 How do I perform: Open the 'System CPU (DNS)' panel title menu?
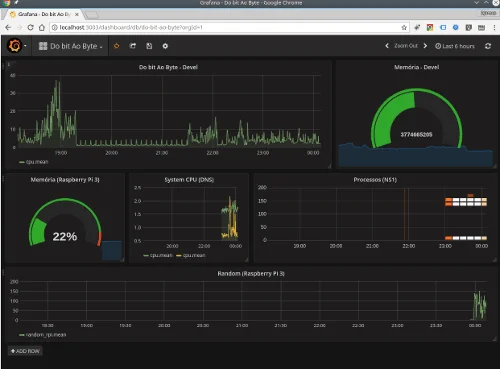(x=189, y=180)
